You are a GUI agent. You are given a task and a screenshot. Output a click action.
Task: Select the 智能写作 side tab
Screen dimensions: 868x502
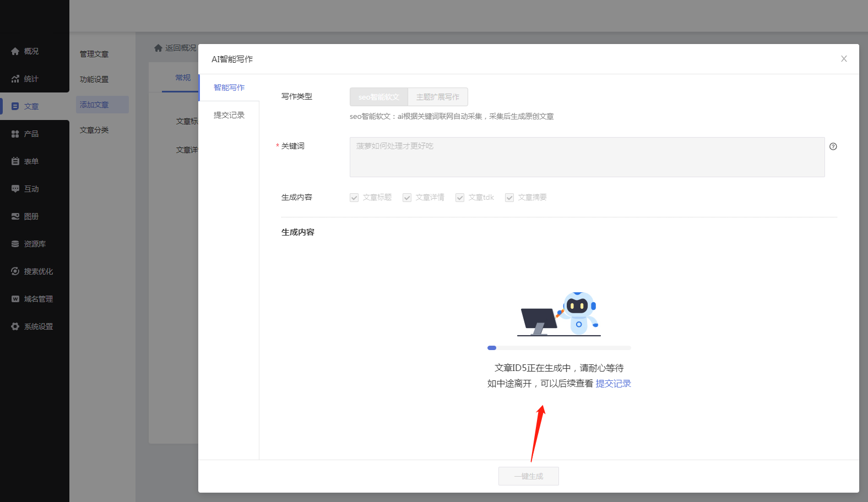[x=229, y=88]
